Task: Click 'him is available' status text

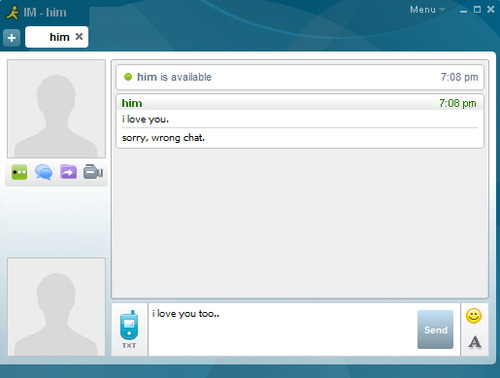Action: (174, 77)
